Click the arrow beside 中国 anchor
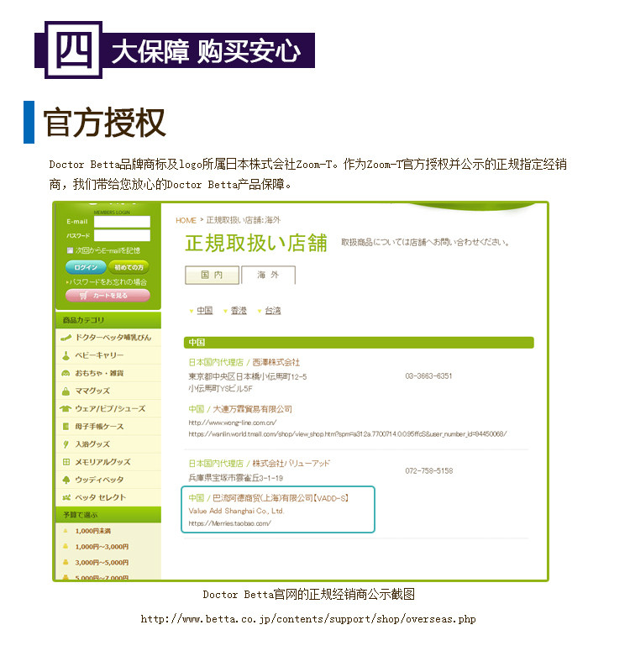The image size is (630, 672). pos(192,311)
